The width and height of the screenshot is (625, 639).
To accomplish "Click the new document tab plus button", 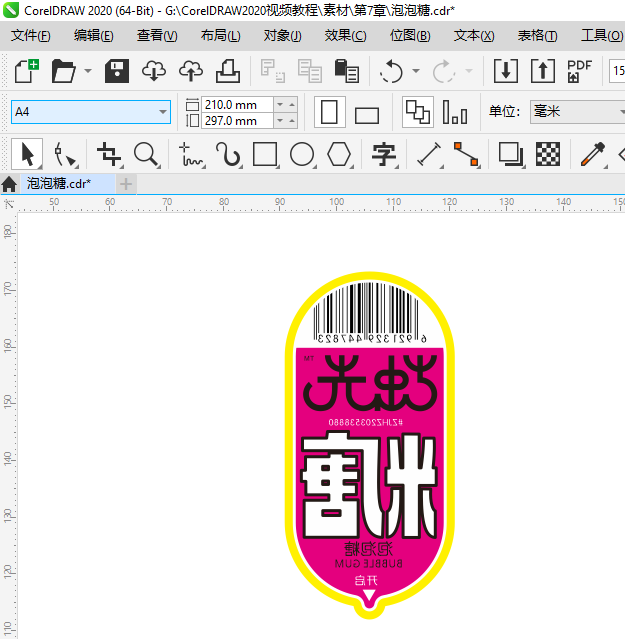I will [x=126, y=184].
